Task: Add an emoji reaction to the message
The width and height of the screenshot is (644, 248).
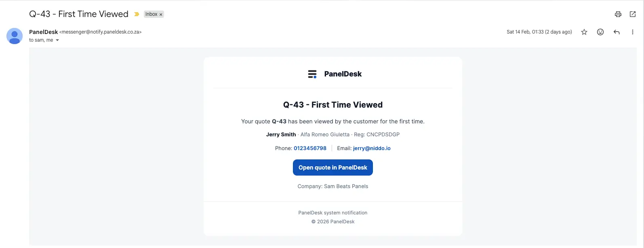Action: point(600,32)
